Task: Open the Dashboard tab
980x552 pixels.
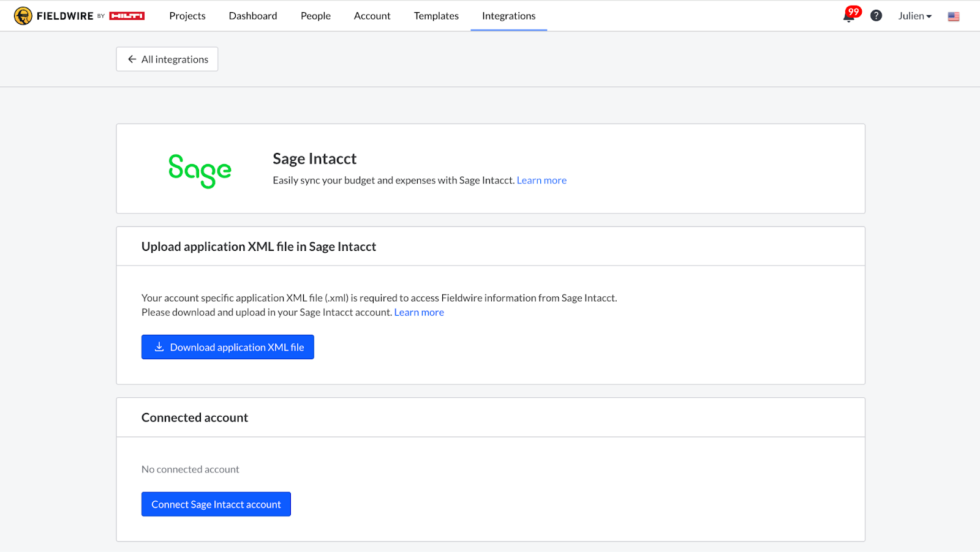Action: coord(253,16)
